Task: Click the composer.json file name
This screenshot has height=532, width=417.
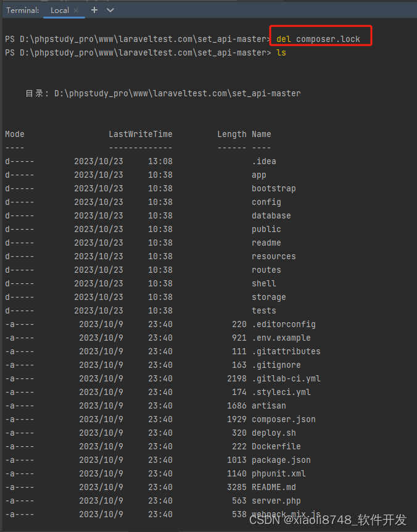Action: (x=283, y=419)
